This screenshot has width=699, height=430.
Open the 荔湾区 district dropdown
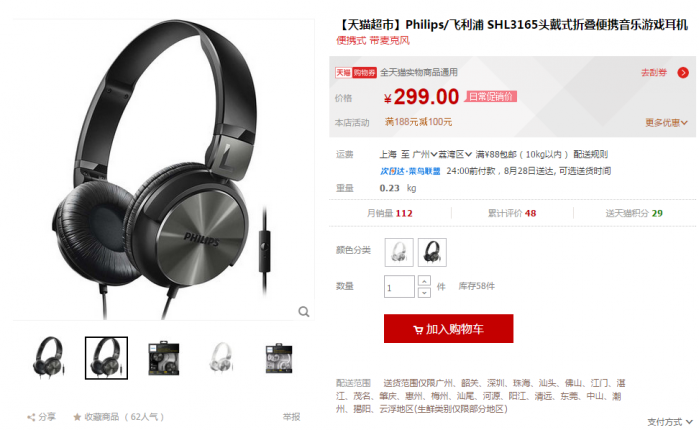click(x=455, y=154)
